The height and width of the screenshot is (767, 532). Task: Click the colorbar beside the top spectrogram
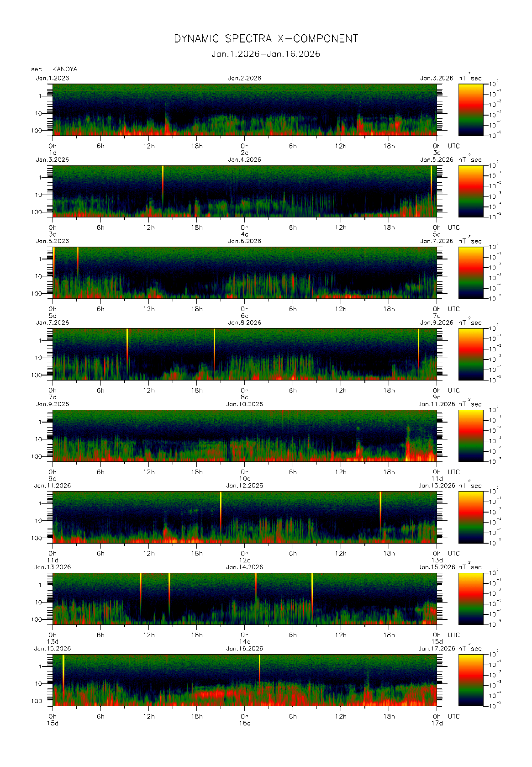pos(470,110)
